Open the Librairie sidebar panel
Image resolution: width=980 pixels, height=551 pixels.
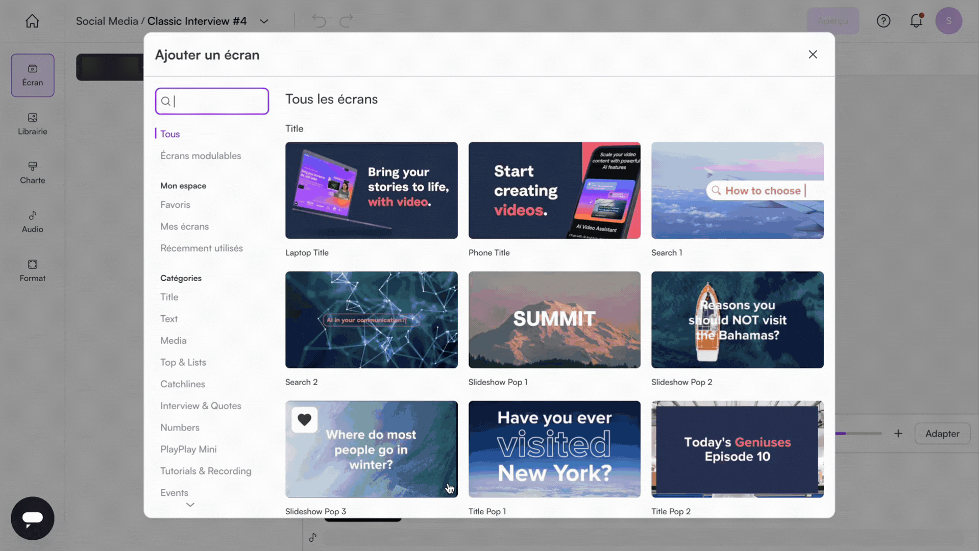click(x=32, y=124)
